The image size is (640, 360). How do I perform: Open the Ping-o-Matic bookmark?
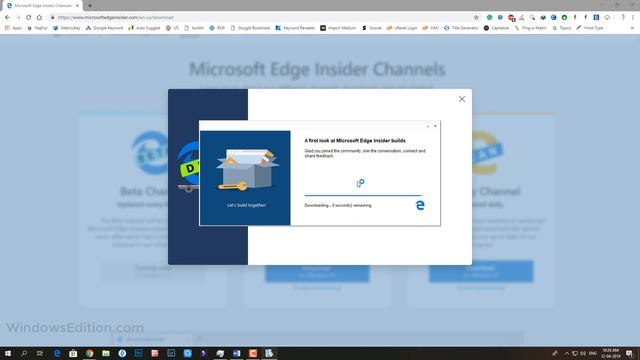point(530,28)
